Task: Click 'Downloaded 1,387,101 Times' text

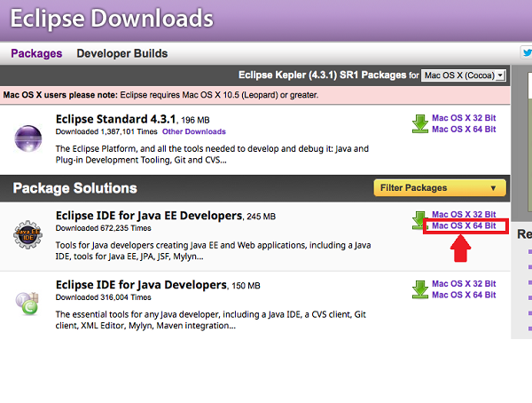Action: 106,131
